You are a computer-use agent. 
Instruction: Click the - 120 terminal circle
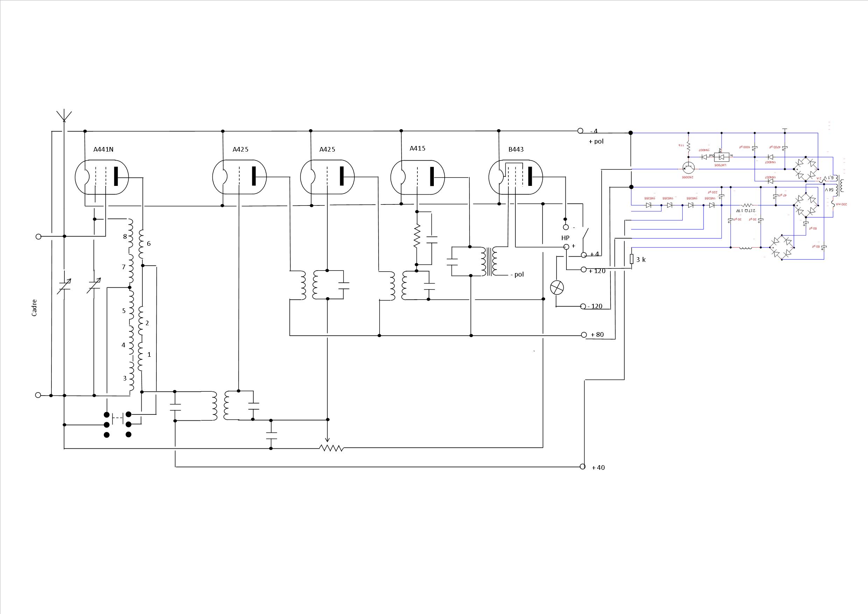click(583, 306)
